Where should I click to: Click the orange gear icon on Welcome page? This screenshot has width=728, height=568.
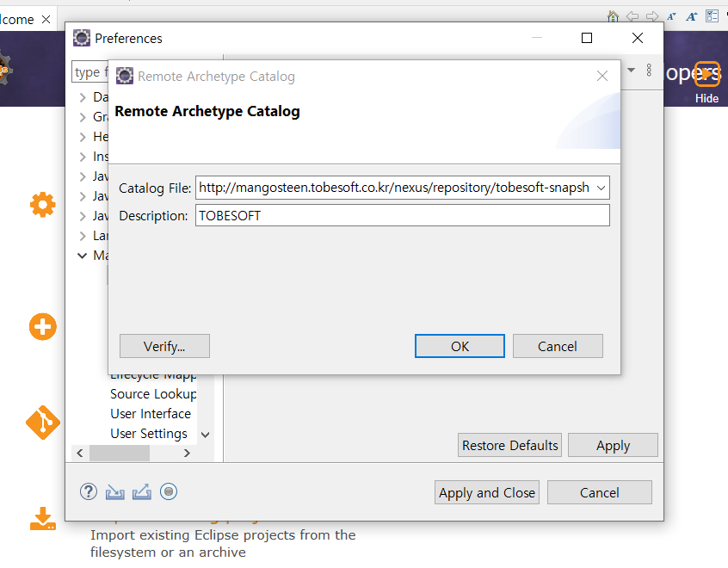pyautogui.click(x=43, y=204)
